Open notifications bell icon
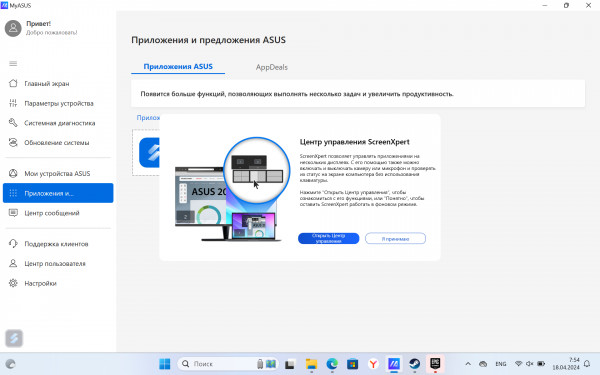 tap(587, 364)
